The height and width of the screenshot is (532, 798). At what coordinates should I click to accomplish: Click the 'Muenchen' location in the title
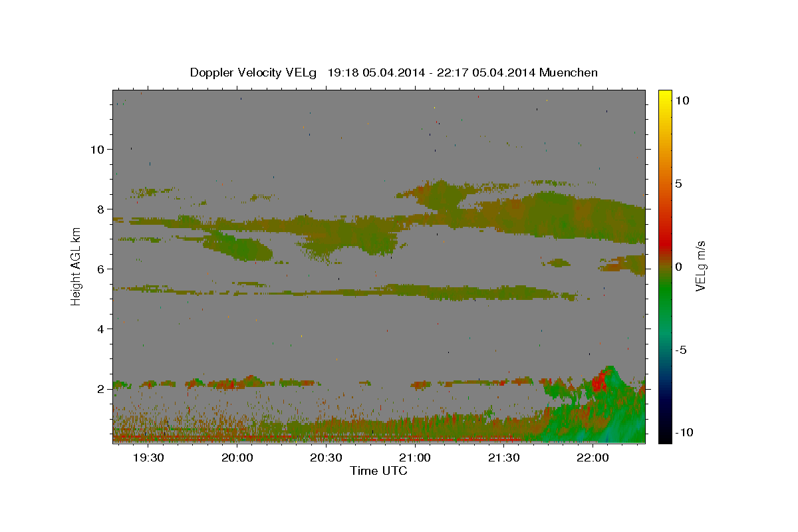[569, 72]
